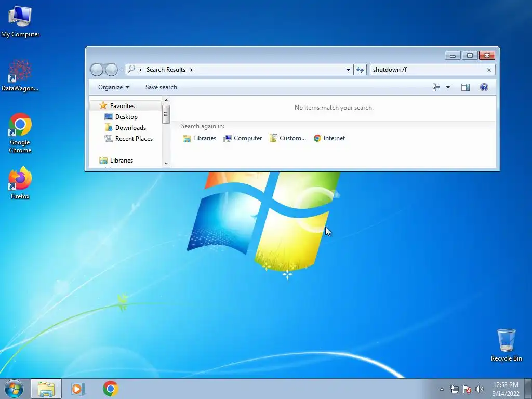Open Recent Places under Favorites
The height and width of the screenshot is (399, 532).
(134, 138)
